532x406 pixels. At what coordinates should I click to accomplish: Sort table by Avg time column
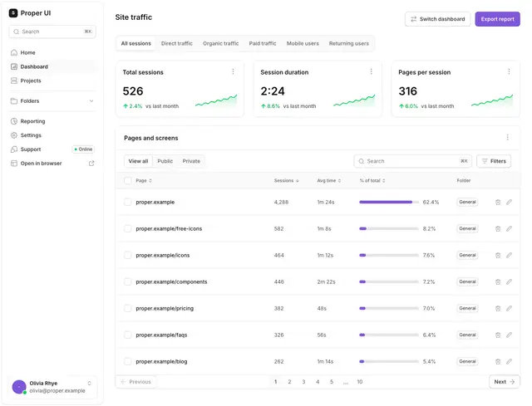[329, 181]
